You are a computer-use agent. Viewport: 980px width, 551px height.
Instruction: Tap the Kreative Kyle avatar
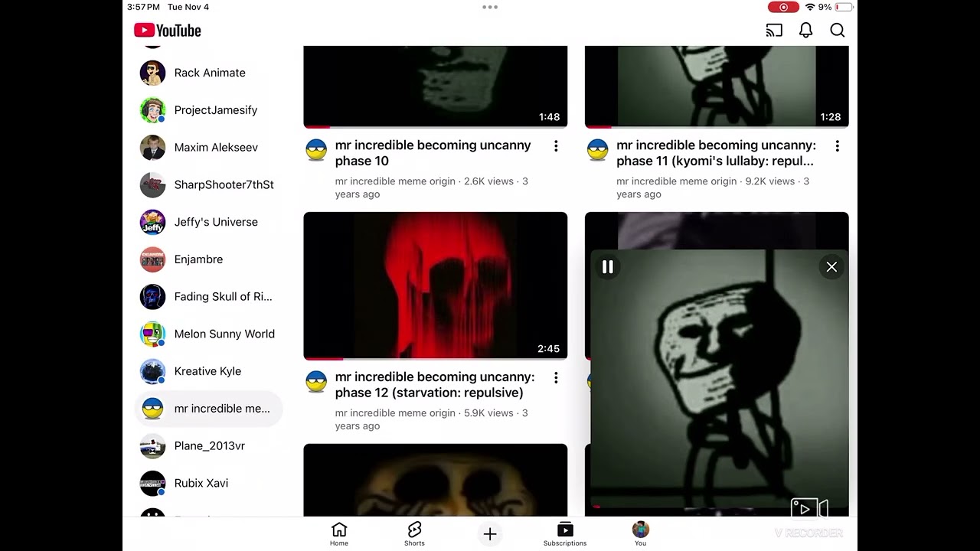coord(152,371)
